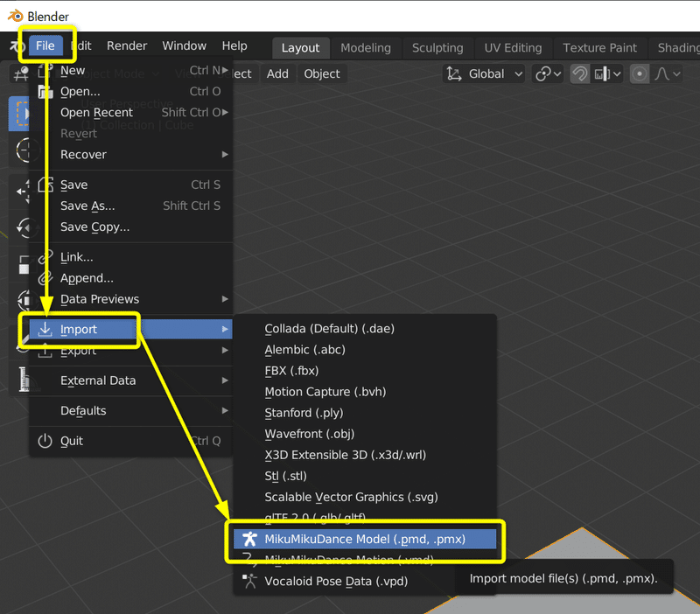This screenshot has width=700, height=614.
Task: Import Wavefront (.obj) file
Action: click(x=365, y=434)
